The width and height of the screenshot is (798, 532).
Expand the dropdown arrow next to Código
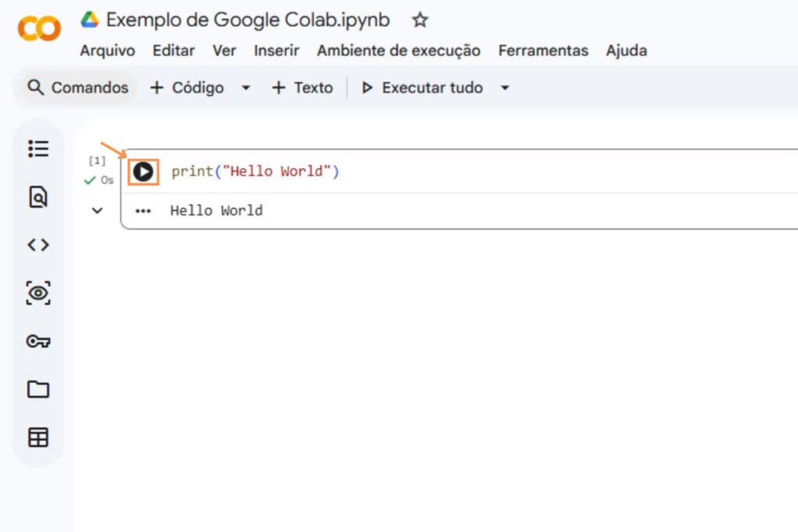tap(245, 88)
